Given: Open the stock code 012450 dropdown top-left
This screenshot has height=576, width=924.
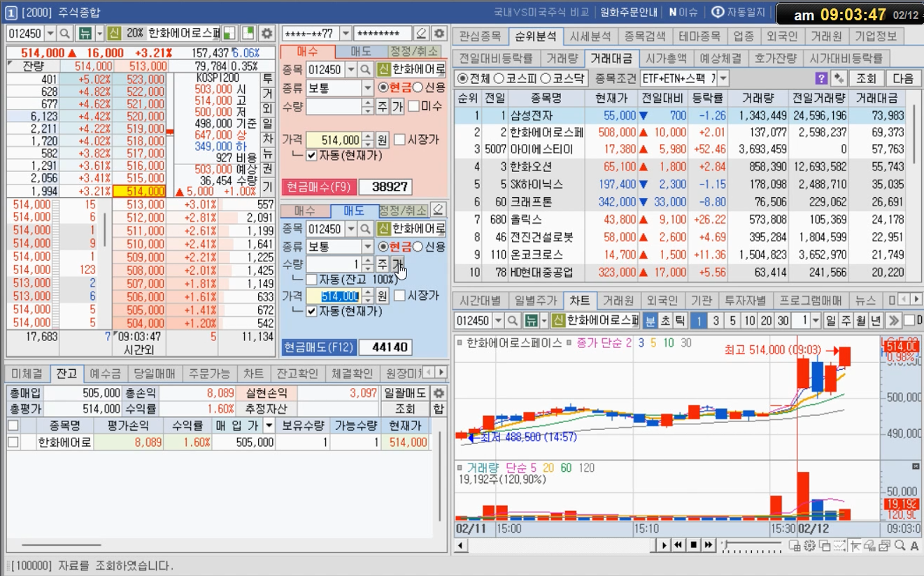Looking at the screenshot, I should pos(50,33).
